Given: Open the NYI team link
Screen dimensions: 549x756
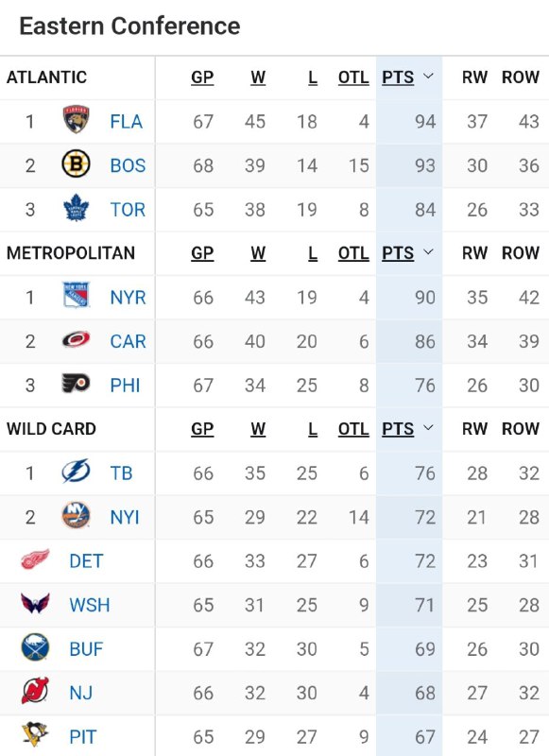Looking at the screenshot, I should coord(125,517).
